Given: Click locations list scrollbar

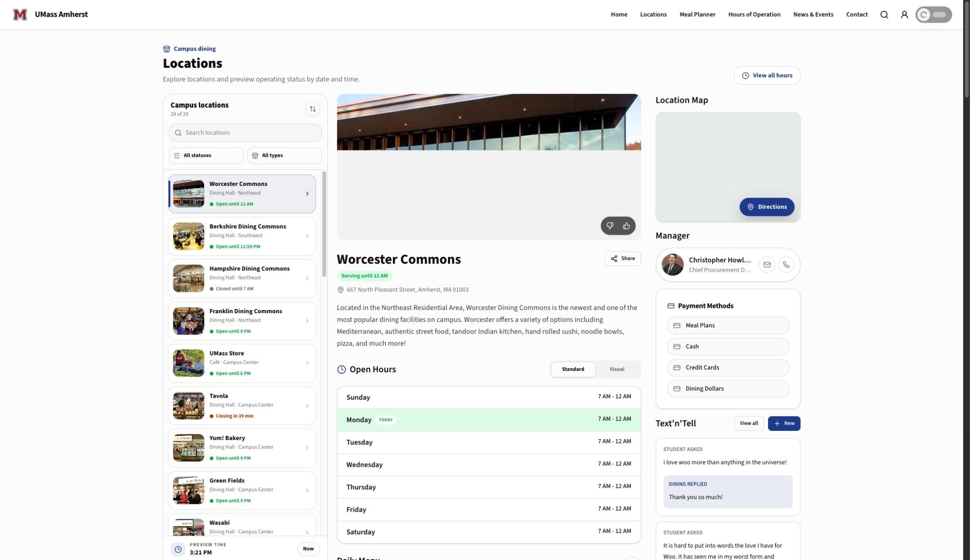Looking at the screenshot, I should [324, 224].
